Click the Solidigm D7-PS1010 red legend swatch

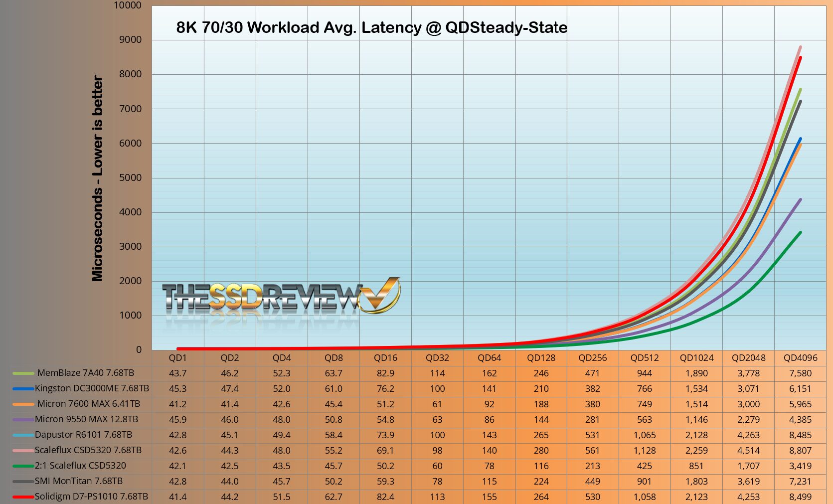(x=23, y=497)
